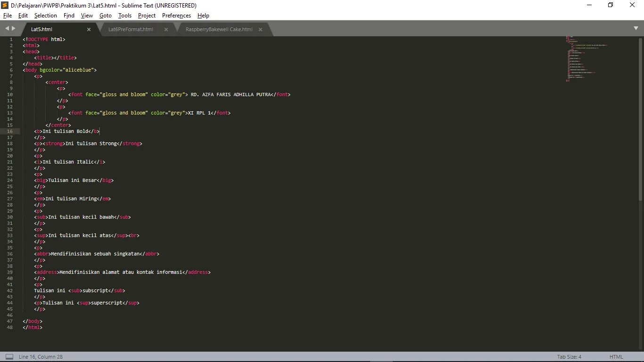
Task: Click the empty title tag line
Action: [55, 58]
